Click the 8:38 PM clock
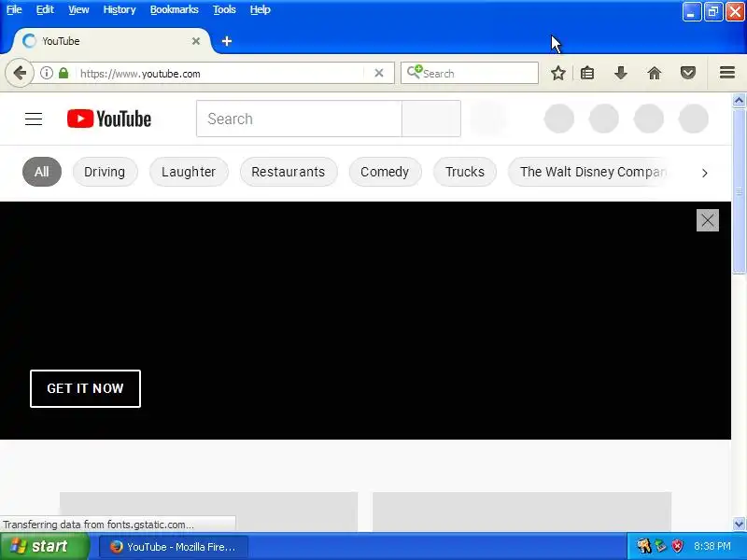Viewport: 747px width, 560px height. point(712,546)
